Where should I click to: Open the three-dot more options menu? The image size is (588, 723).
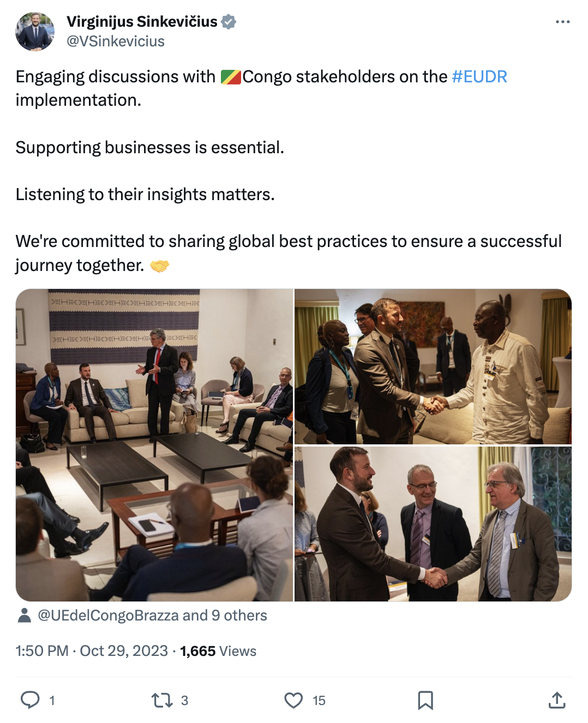tap(562, 22)
